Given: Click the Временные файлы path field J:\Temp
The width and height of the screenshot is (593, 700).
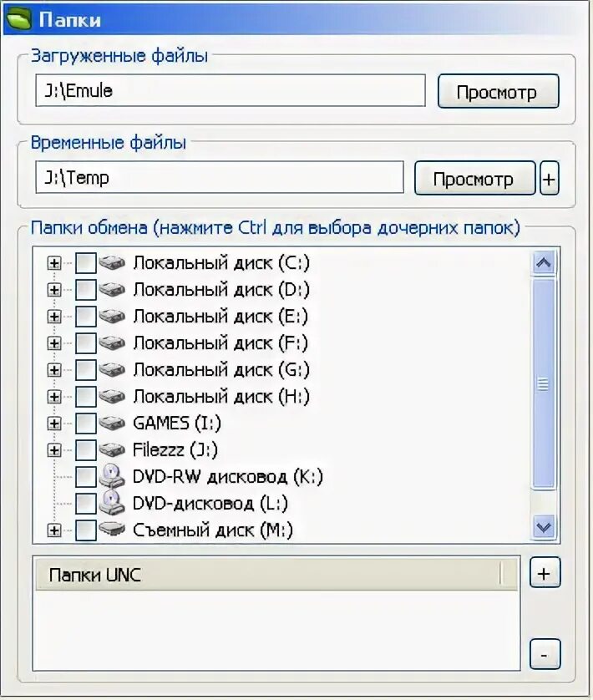Looking at the screenshot, I should (220, 178).
